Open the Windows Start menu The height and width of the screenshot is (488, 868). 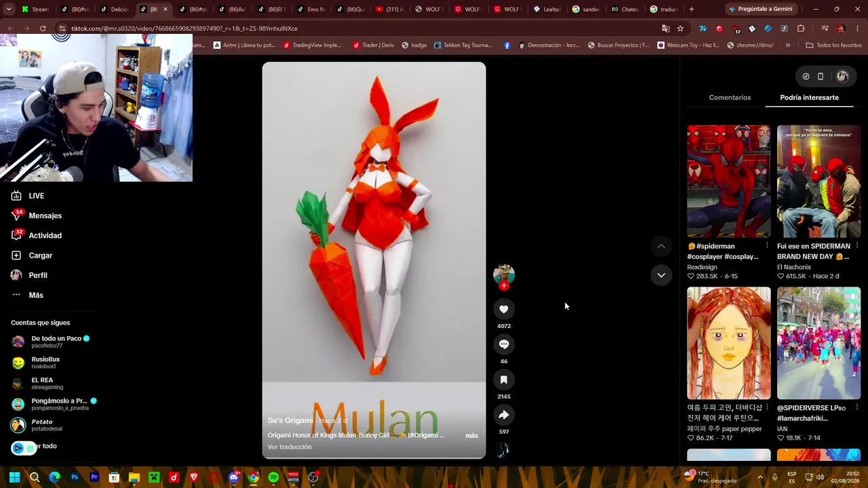coord(14,477)
